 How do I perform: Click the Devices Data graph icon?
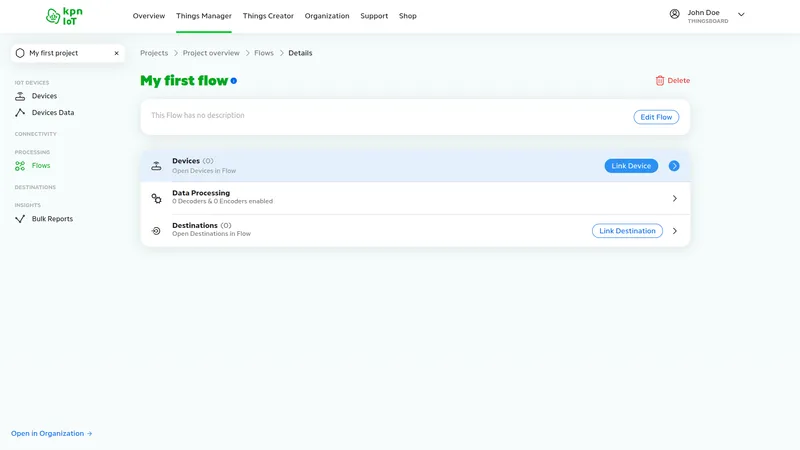coord(20,113)
